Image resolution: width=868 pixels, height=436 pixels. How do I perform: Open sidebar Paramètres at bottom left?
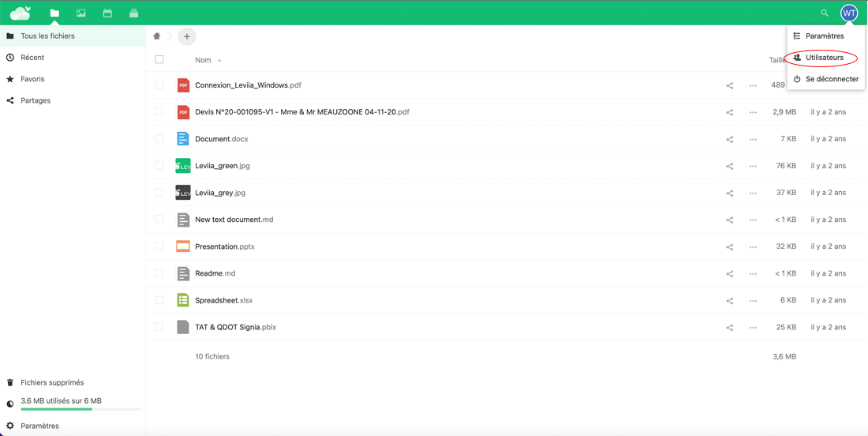click(73, 426)
